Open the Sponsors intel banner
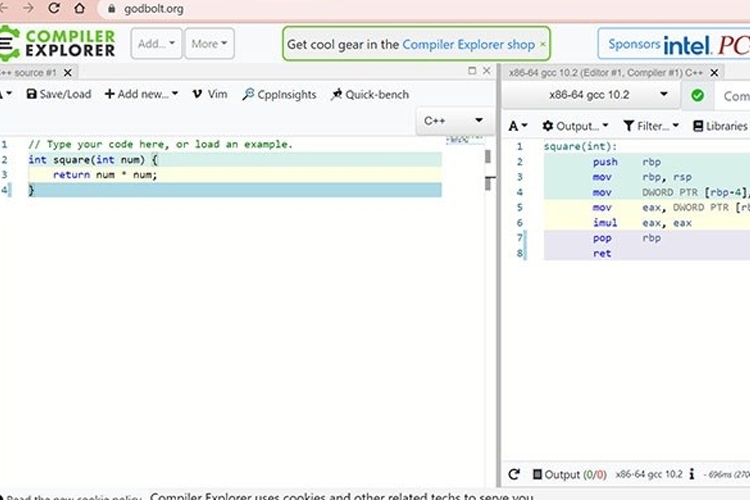Viewport: 750px width, 500px height. point(674,44)
